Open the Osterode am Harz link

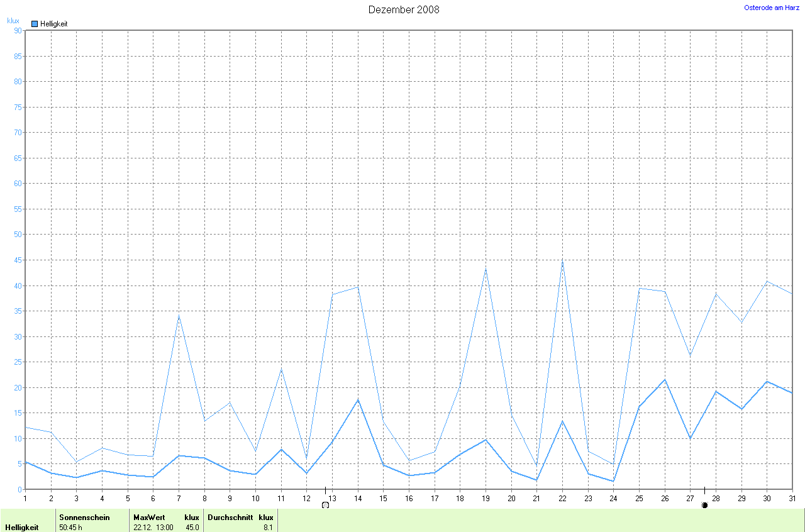[772, 8]
